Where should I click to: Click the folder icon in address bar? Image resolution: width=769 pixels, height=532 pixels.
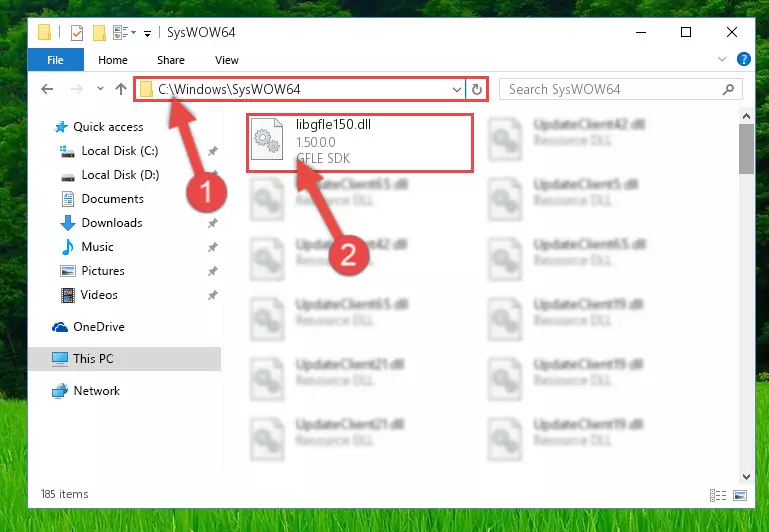pyautogui.click(x=146, y=89)
